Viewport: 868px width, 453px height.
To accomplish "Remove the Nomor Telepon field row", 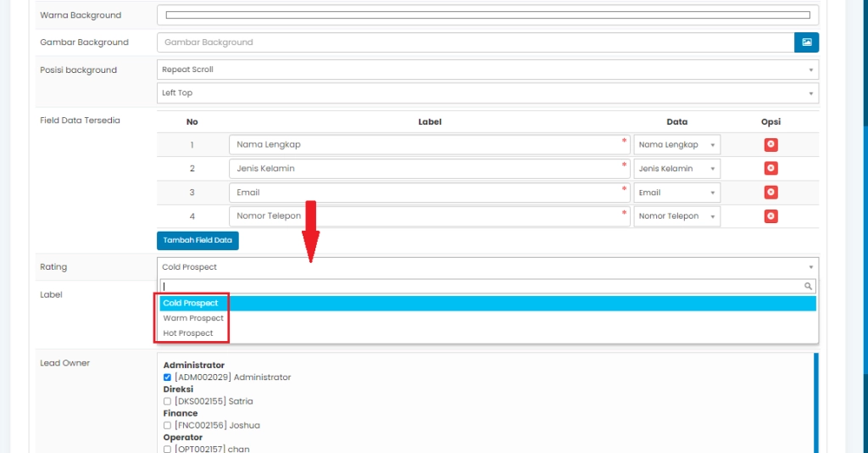I will 771,216.
